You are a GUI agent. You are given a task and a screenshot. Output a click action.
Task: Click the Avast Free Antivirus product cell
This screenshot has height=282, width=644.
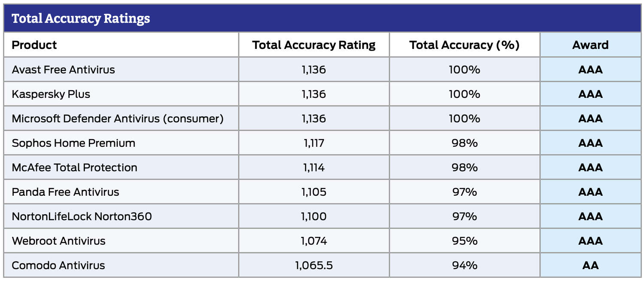click(x=64, y=70)
